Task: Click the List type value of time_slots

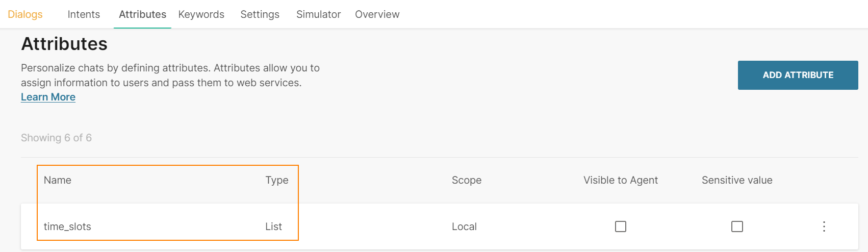Action: coord(273,226)
